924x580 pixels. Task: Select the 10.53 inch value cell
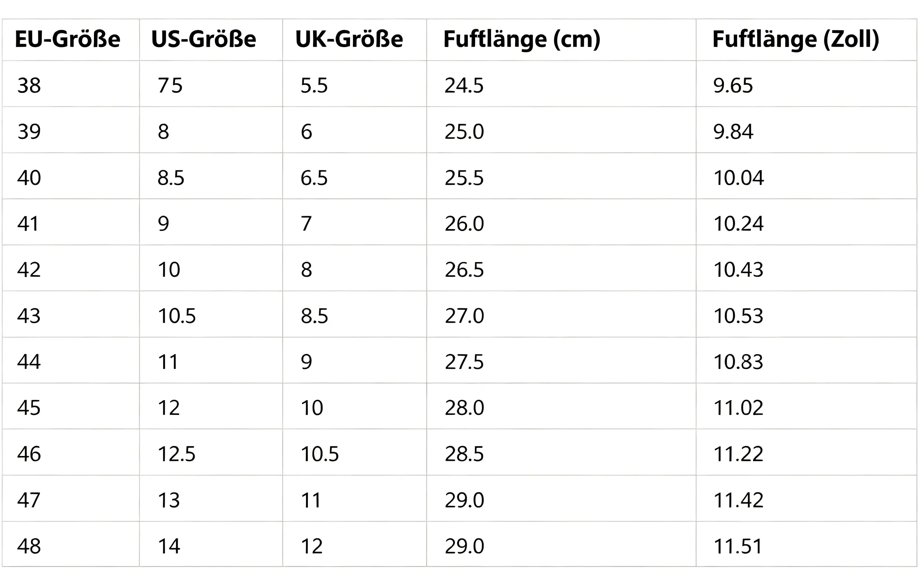click(806, 314)
